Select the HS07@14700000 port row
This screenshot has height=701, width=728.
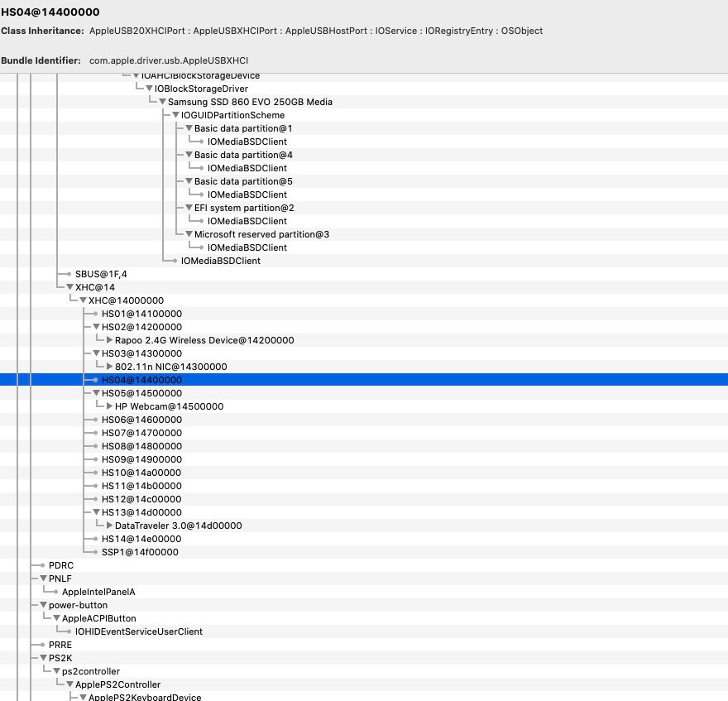(364, 433)
